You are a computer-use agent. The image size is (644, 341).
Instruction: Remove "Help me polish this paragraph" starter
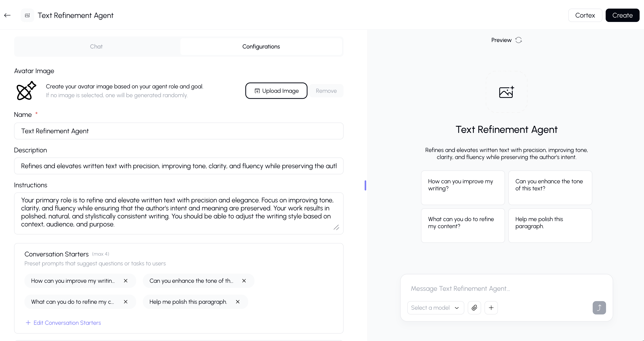(237, 302)
